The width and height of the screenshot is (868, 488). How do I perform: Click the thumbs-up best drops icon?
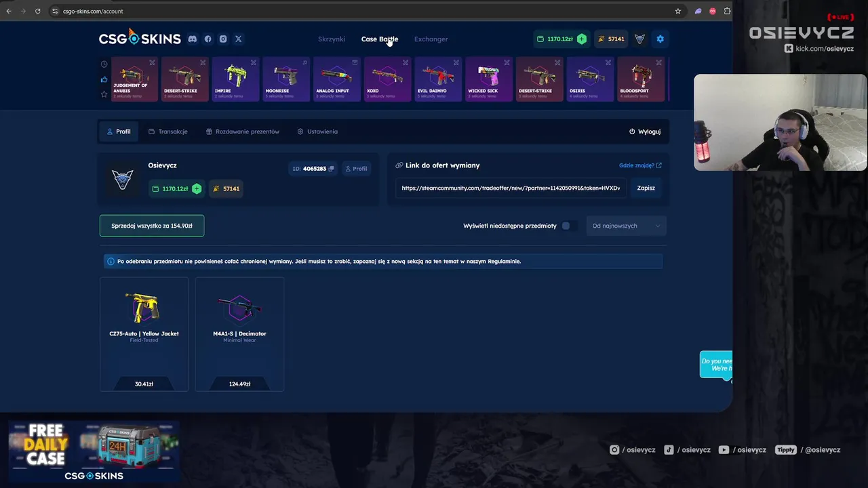104,79
